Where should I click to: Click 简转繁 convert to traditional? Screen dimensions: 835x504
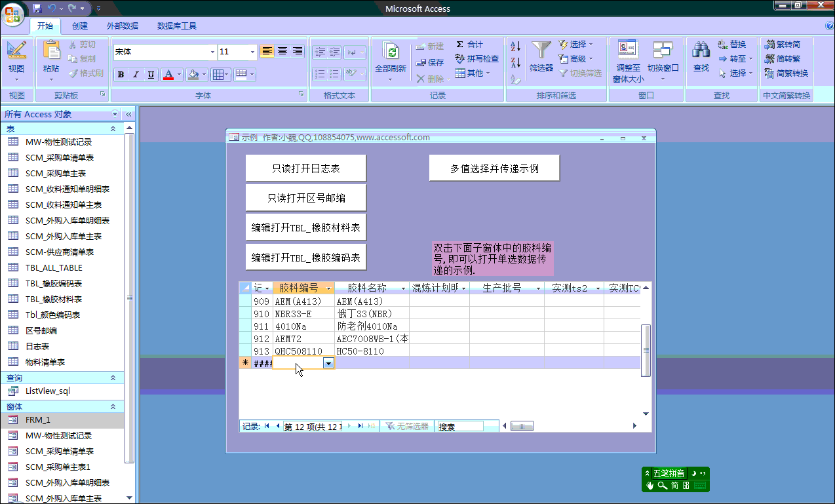[782, 59]
